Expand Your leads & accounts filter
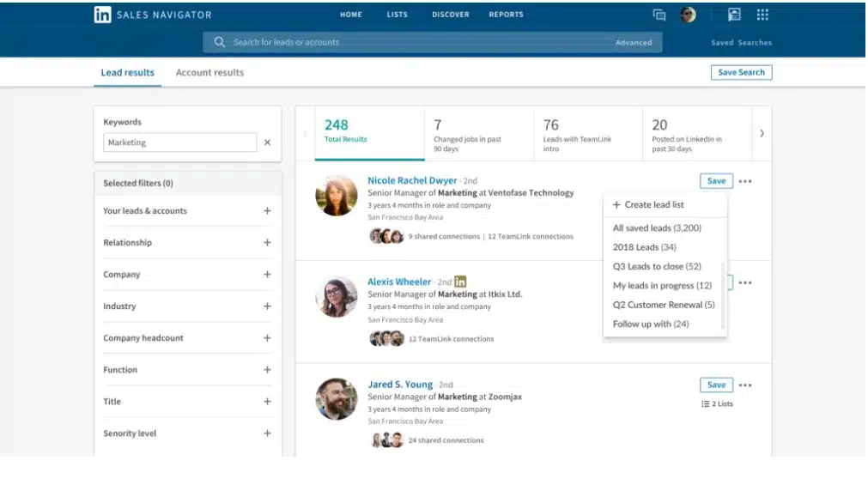 click(x=267, y=211)
